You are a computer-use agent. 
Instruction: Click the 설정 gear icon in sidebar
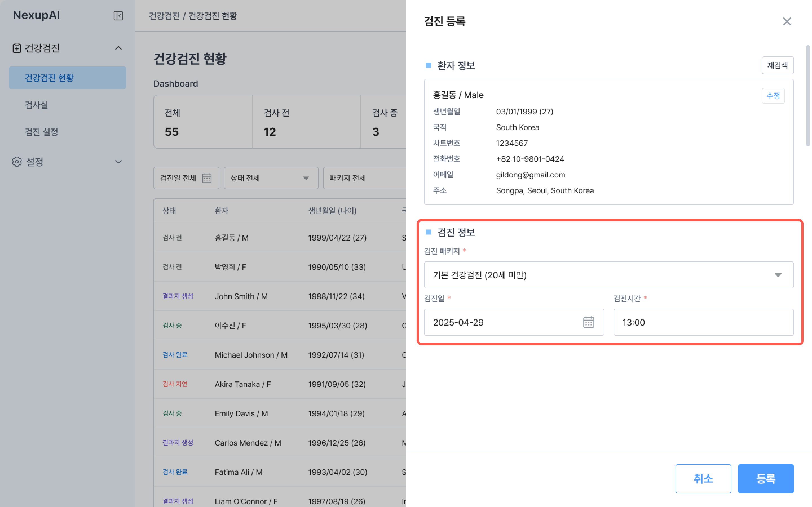click(16, 162)
